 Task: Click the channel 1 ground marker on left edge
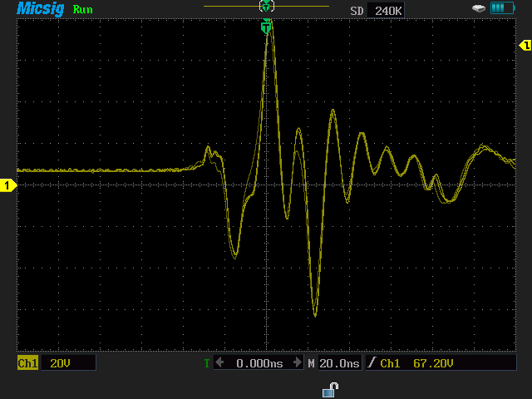point(7,185)
